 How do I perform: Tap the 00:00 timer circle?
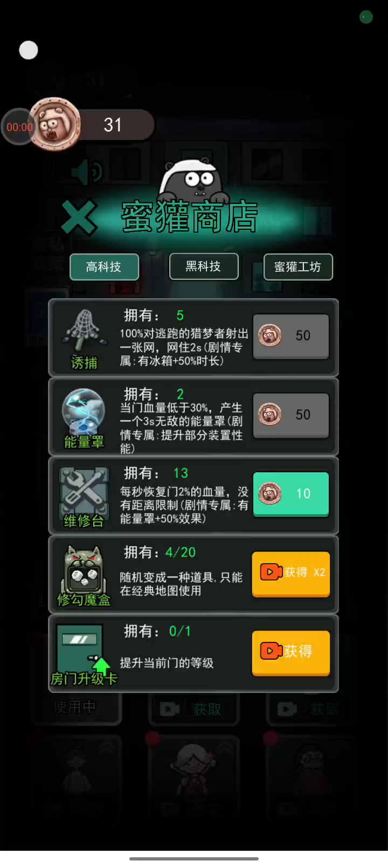[x=19, y=127]
